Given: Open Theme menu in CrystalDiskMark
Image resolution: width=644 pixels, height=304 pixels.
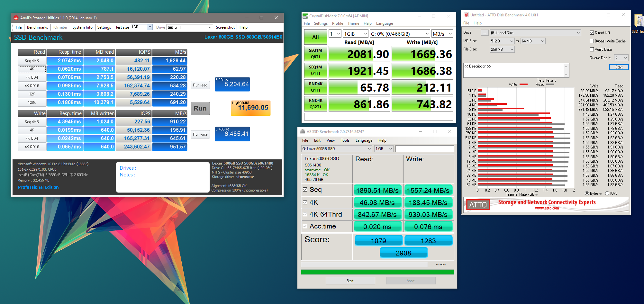Looking at the screenshot, I should (x=353, y=23).
